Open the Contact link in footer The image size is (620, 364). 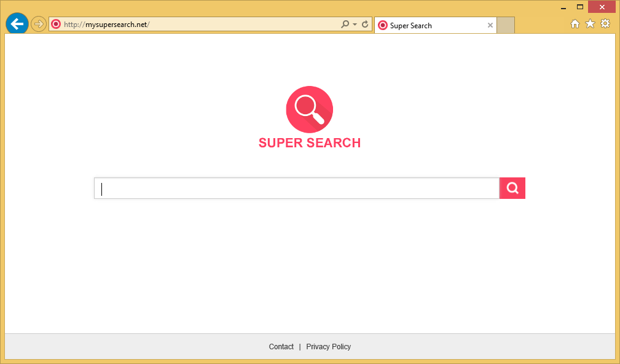tap(281, 347)
